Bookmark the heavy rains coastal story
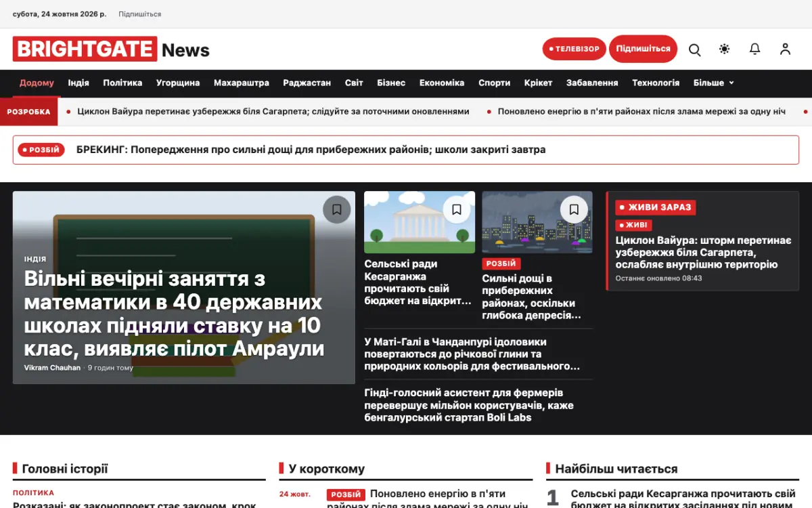The width and height of the screenshot is (812, 508). click(x=574, y=209)
